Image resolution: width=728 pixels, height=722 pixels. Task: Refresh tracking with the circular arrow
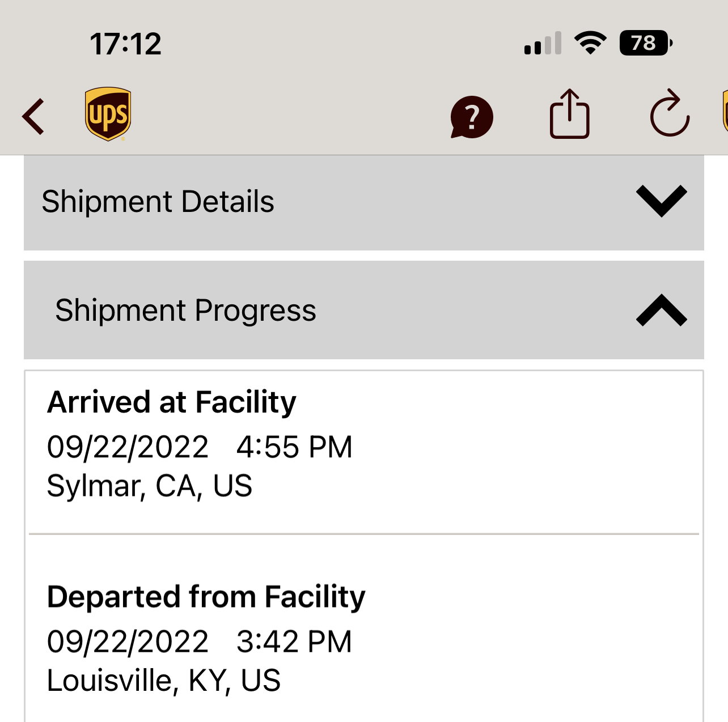(670, 114)
